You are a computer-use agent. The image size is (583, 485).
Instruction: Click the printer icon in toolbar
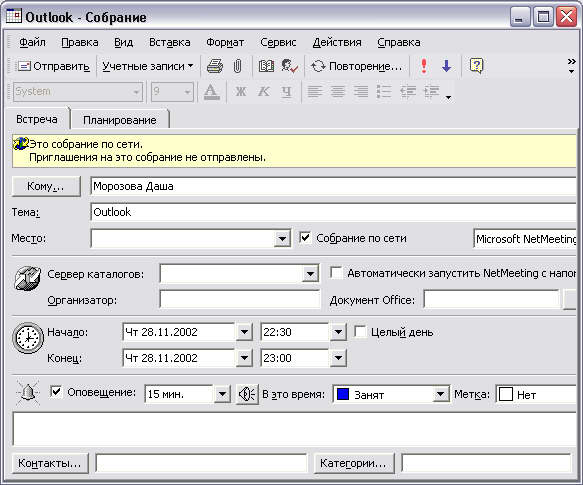point(215,66)
